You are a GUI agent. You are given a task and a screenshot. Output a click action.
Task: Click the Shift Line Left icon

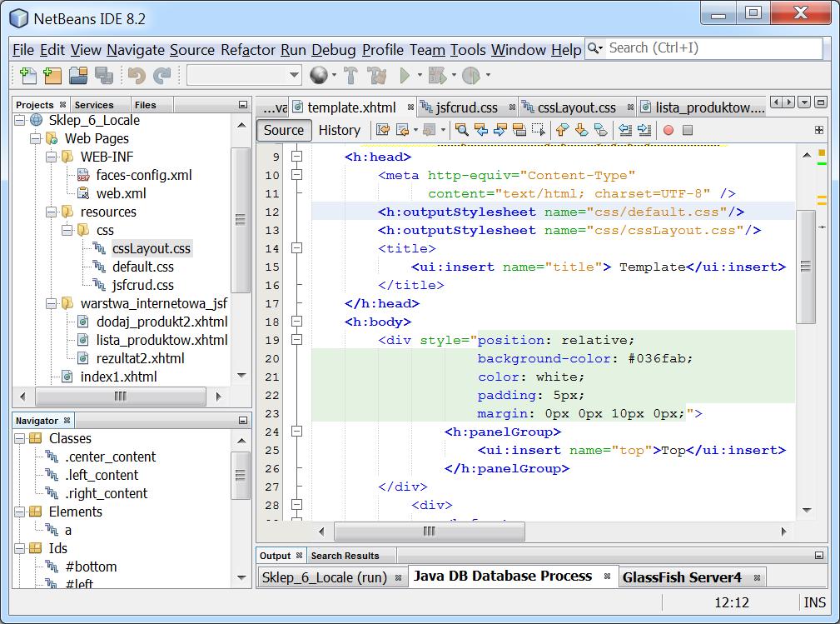(x=624, y=130)
